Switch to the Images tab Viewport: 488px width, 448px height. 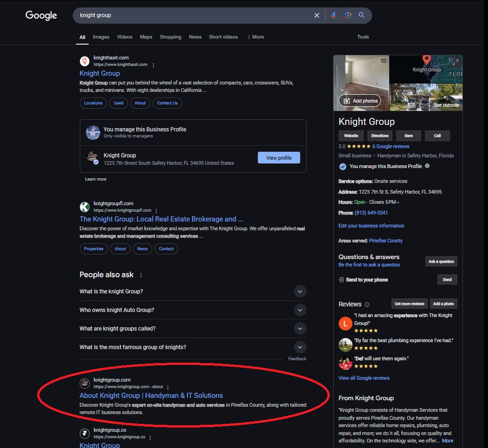[101, 37]
